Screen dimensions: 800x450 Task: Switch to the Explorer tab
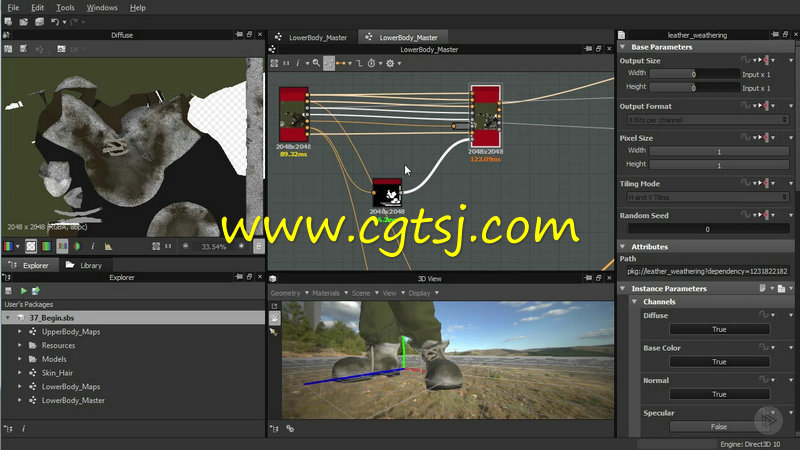click(30, 265)
